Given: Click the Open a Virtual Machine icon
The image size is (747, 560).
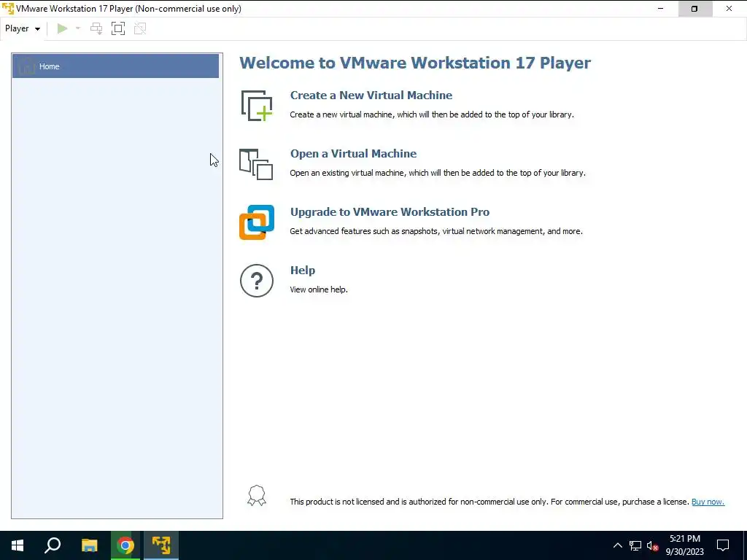Looking at the screenshot, I should tap(256, 164).
